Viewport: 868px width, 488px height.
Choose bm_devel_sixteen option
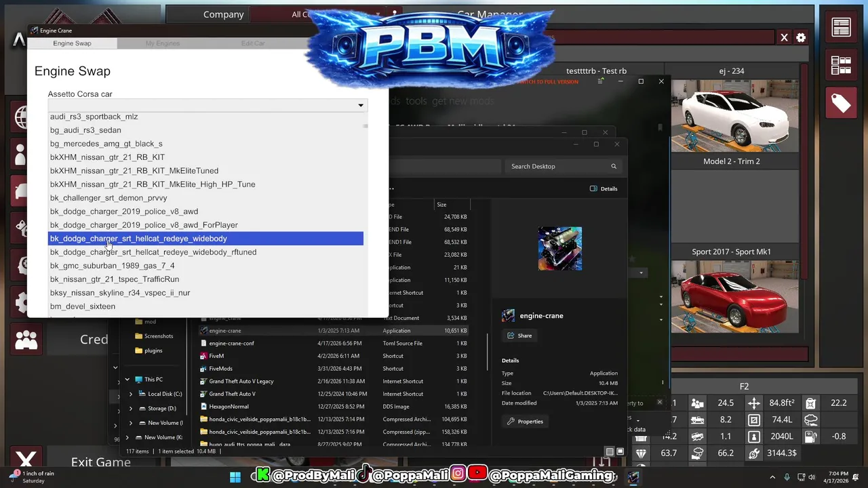(205, 306)
